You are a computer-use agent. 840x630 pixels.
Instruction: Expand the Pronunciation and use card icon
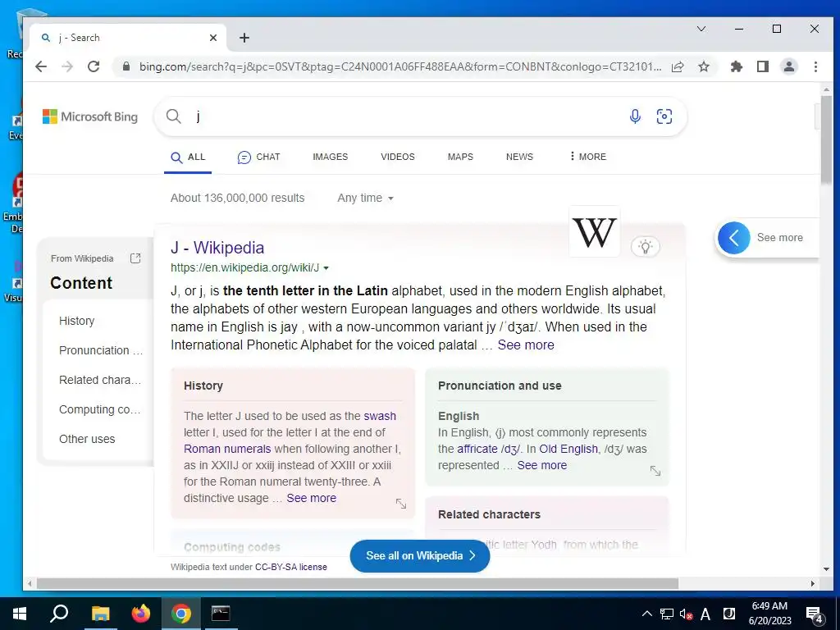(x=655, y=471)
